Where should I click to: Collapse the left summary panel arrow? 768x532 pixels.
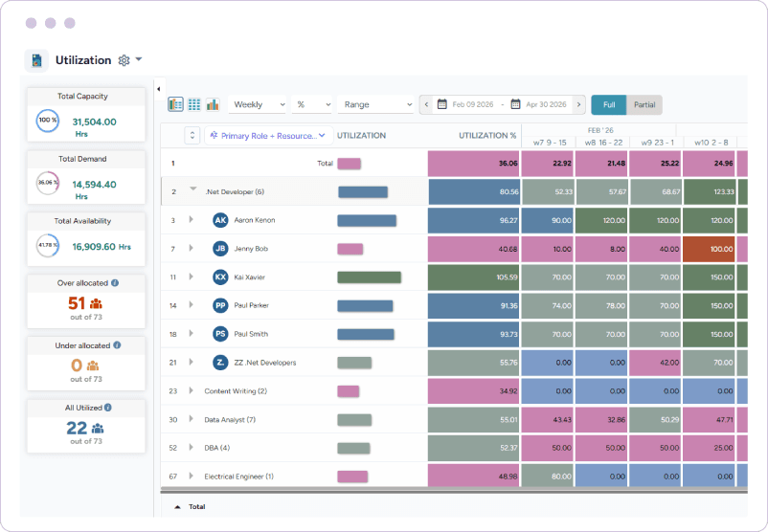[159, 89]
